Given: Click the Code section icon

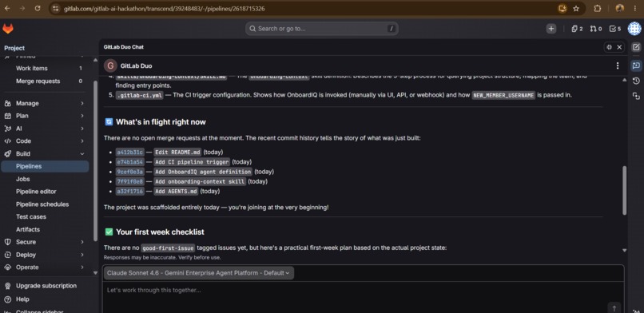Looking at the screenshot, I should point(7,141).
